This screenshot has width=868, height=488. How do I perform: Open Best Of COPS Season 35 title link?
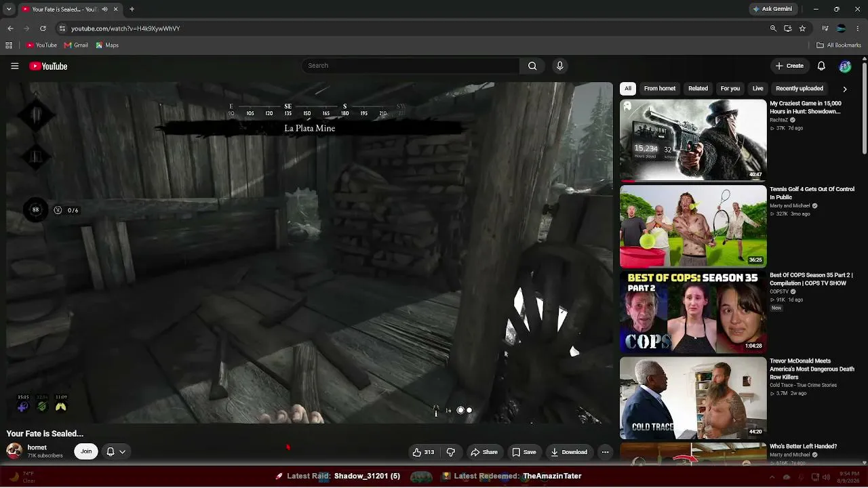811,279
